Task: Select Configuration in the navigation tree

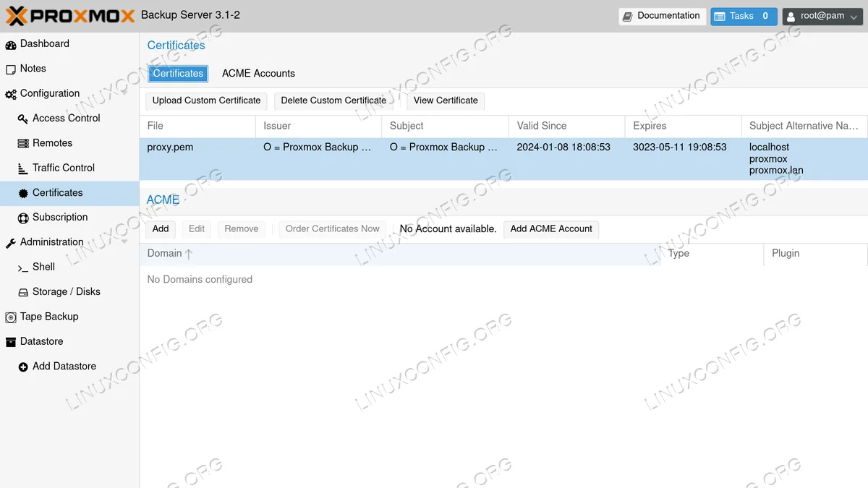Action: 50,93
